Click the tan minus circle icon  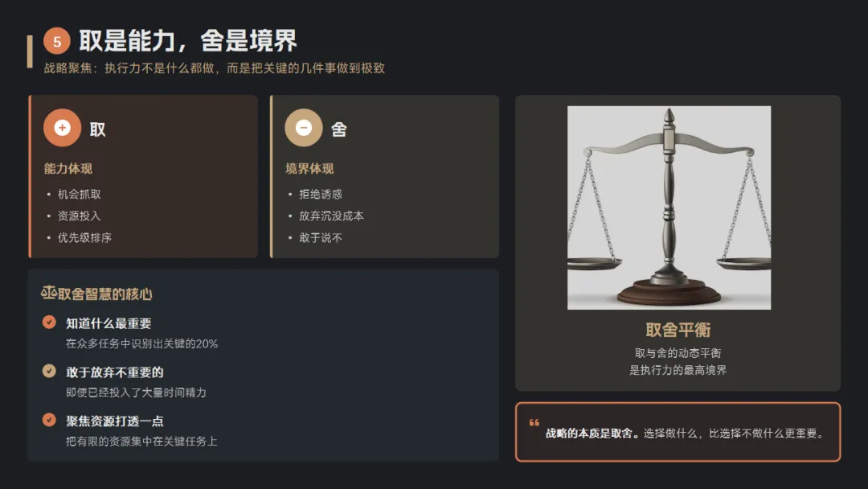304,128
